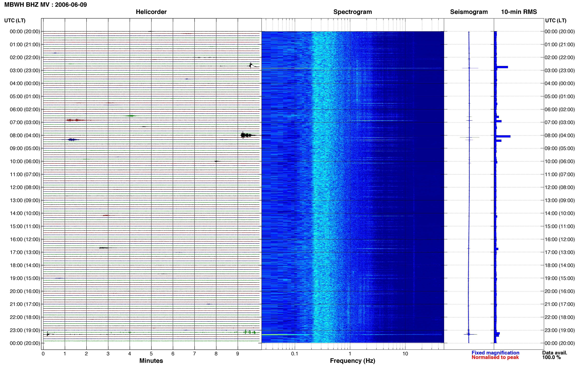Click the 10-min RMS panel heading
Screen dimensions: 588x368
point(519,12)
